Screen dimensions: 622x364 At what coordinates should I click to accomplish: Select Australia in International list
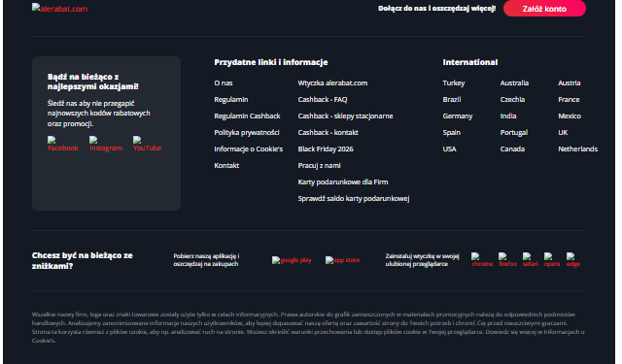click(514, 83)
